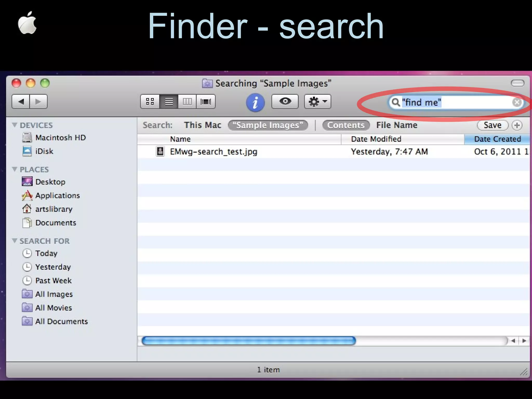Click the search field containing "find me"
The image size is (532, 399).
pyautogui.click(x=456, y=102)
